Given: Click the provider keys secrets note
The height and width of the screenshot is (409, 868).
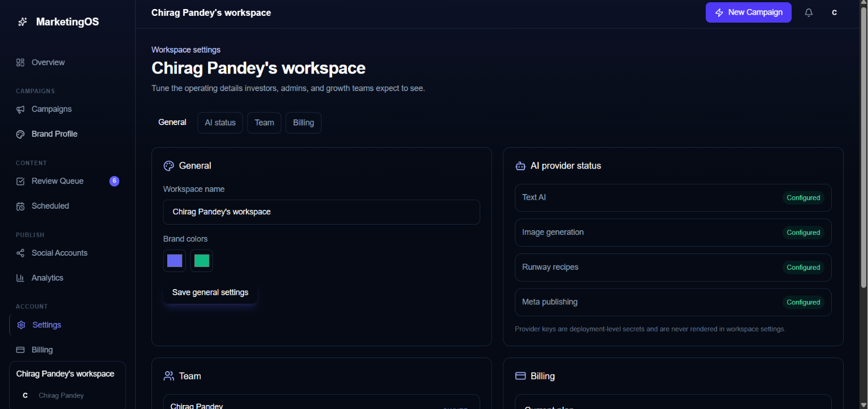Looking at the screenshot, I should [650, 329].
